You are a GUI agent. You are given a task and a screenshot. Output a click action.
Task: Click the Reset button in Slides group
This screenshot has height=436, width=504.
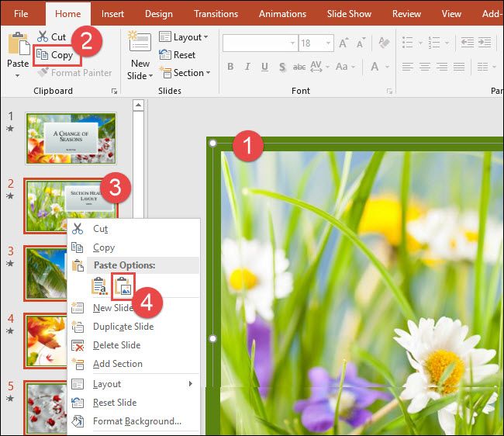tap(177, 55)
